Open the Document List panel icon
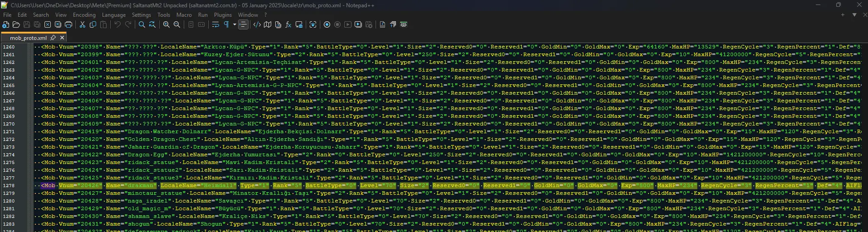 click(x=278, y=24)
